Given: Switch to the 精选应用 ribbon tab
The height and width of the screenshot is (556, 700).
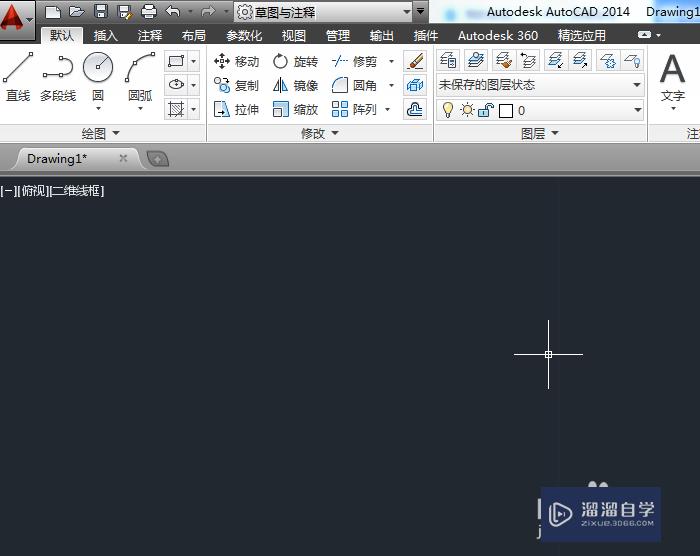Looking at the screenshot, I should [x=582, y=35].
